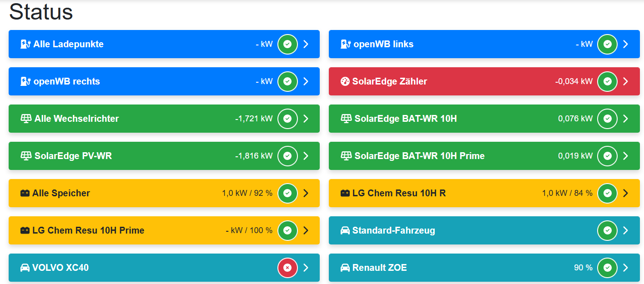The width and height of the screenshot is (644, 284).
Task: Click gauge icon beside SolarEdge Zähler
Action: 345,81
